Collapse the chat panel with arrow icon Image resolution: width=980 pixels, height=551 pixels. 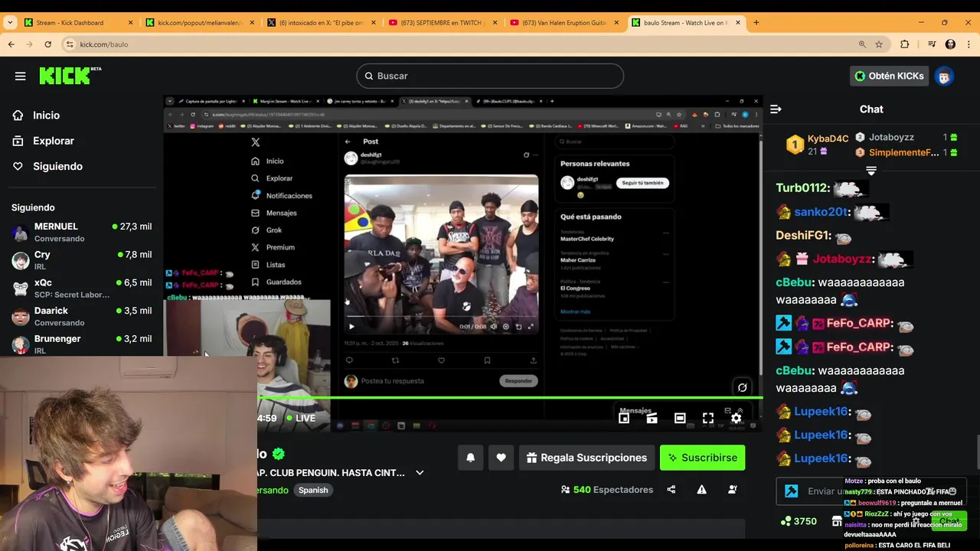[776, 109]
